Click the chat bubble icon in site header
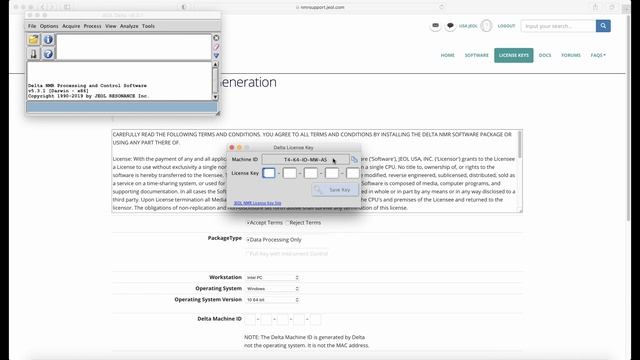640x360 pixels. 450,26
